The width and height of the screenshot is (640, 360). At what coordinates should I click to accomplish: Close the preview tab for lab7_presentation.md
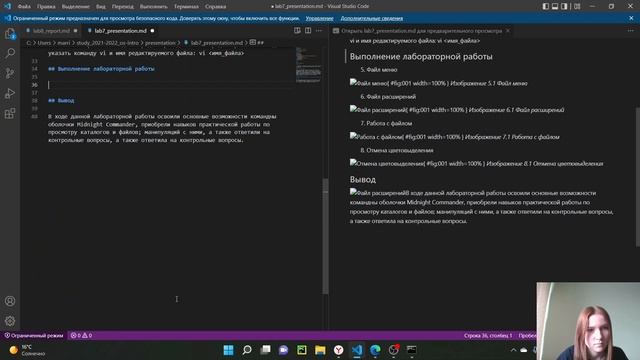[x=508, y=31]
